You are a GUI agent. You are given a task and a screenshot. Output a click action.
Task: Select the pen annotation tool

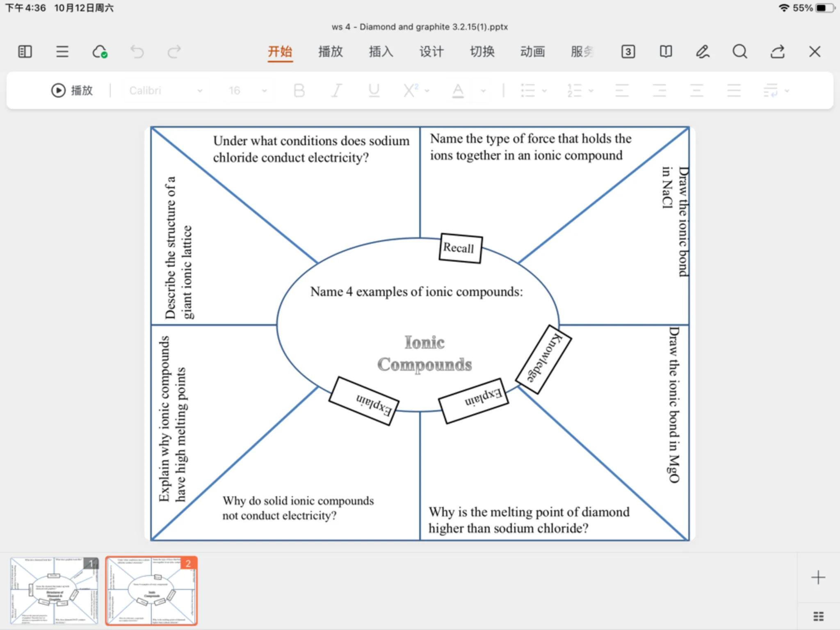(703, 52)
